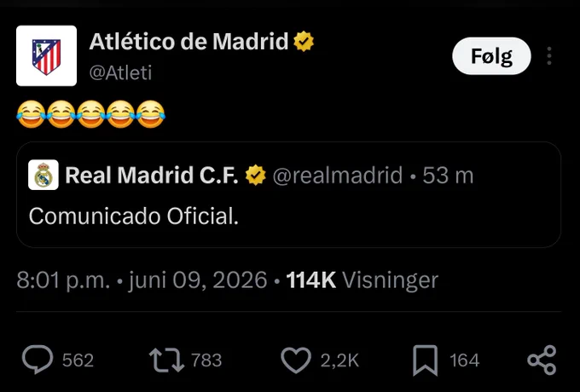Click the 53 m quoted tweet time
The width and height of the screenshot is (580, 392).
[448, 176]
